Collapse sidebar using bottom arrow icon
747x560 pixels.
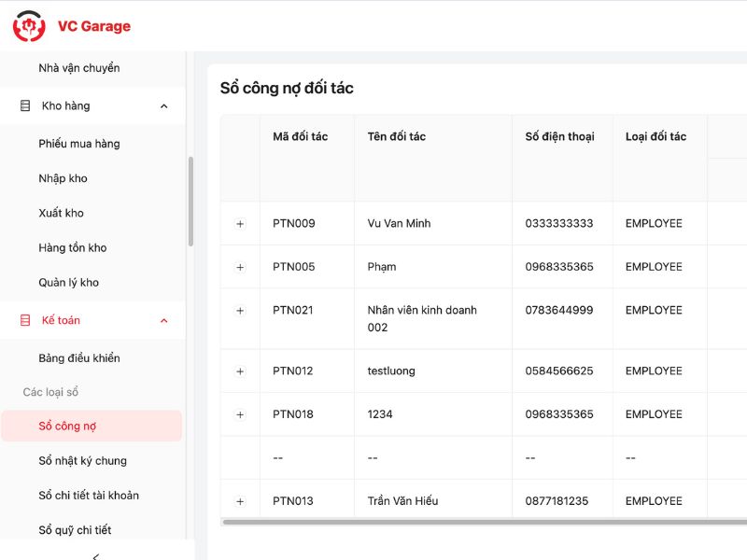pyautogui.click(x=96, y=555)
